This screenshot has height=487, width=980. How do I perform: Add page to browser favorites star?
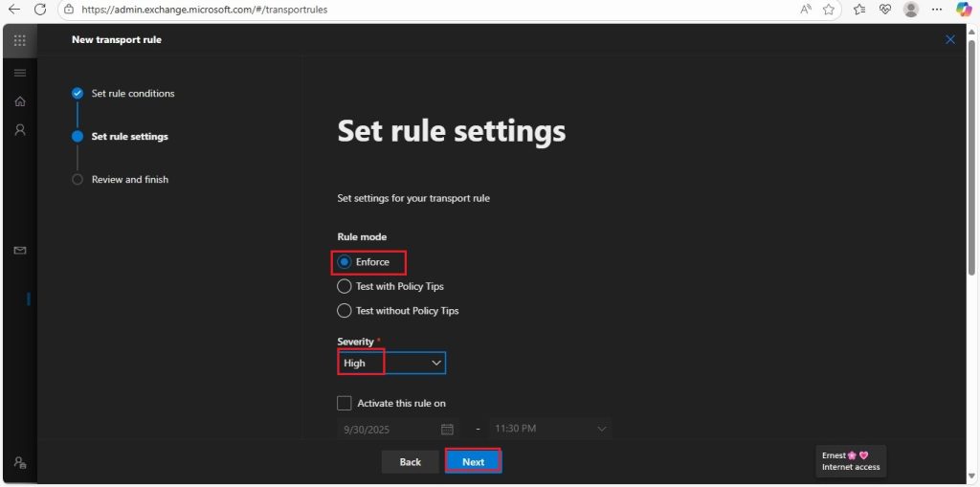click(829, 10)
